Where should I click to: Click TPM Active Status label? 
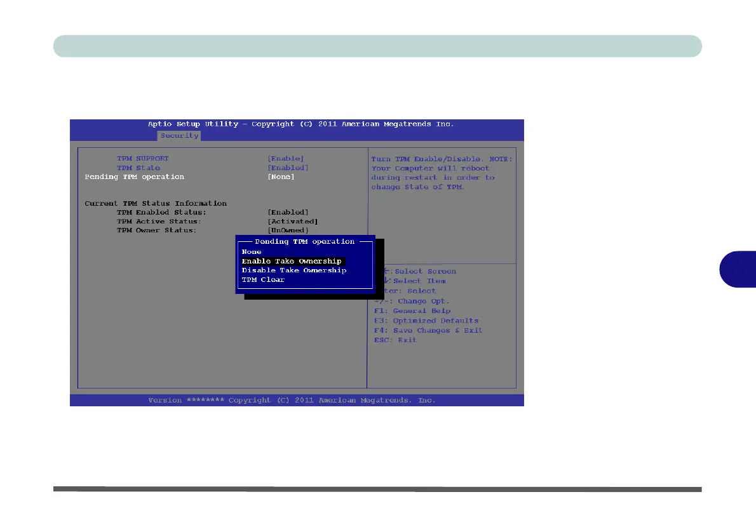point(159,222)
